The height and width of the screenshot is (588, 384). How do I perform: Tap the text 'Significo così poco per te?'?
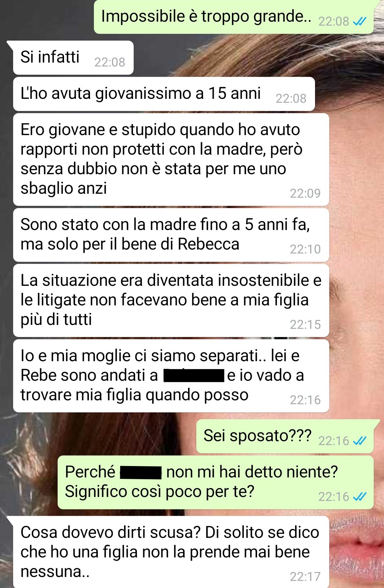point(160,492)
